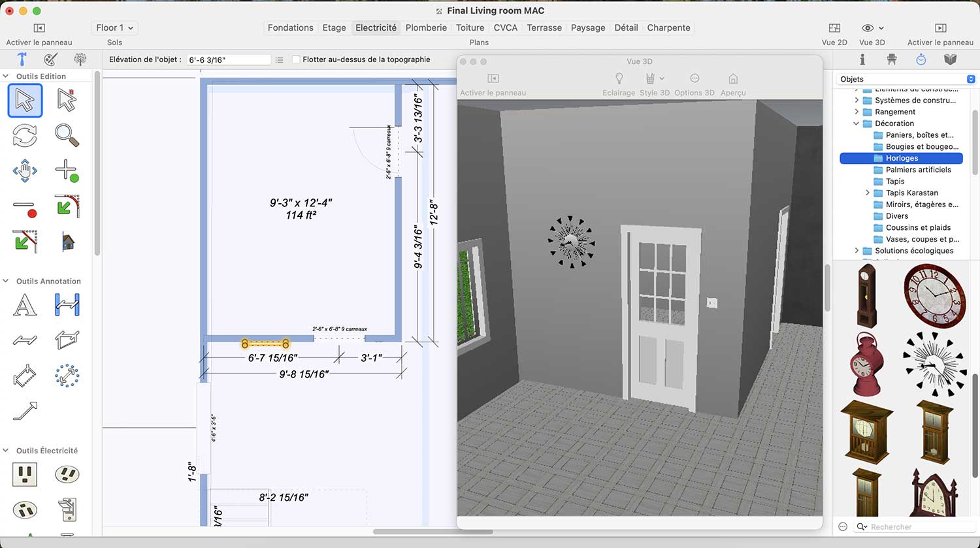Select the text annotation tool (letter A)
The width and height of the screenshot is (980, 548).
click(25, 305)
